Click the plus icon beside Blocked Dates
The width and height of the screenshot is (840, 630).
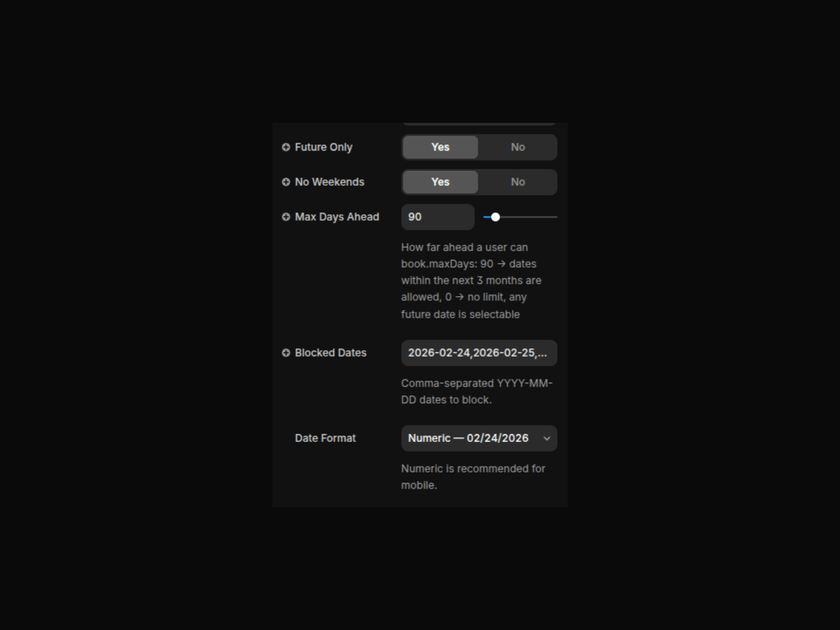coord(286,353)
